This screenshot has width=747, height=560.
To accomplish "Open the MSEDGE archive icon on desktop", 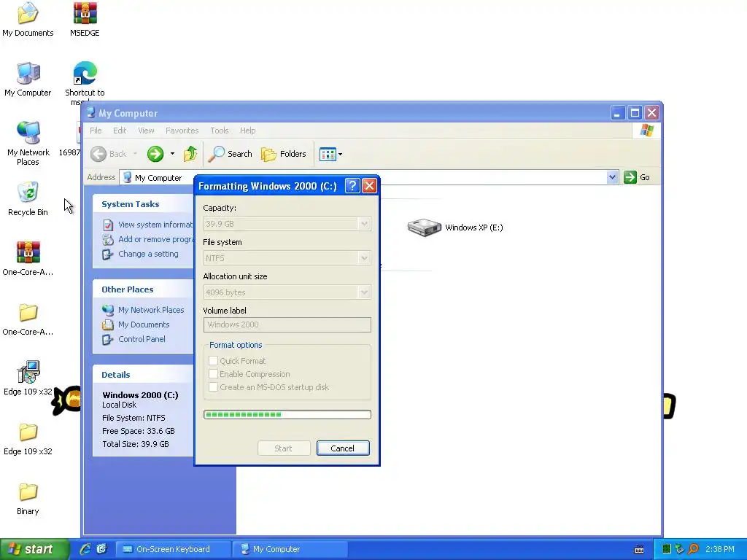I will coord(85,20).
